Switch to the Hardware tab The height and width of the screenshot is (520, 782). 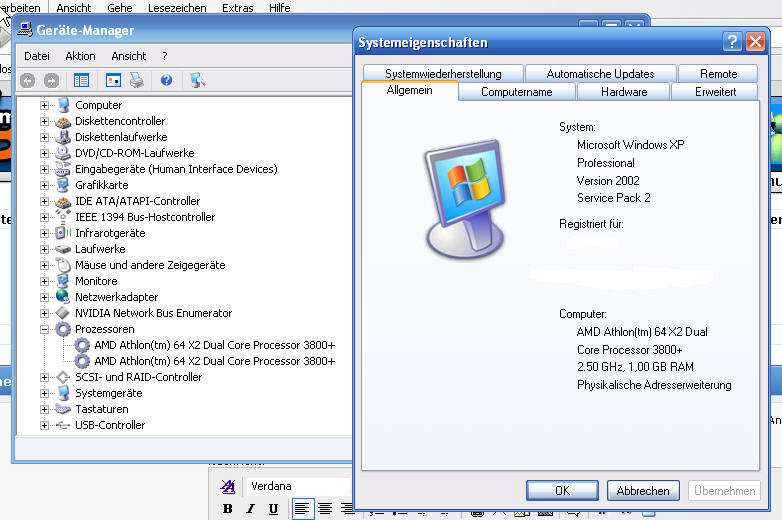click(x=623, y=92)
